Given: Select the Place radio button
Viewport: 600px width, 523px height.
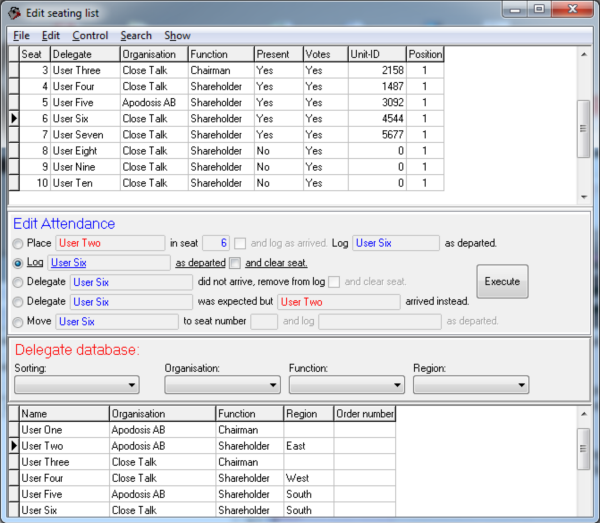Looking at the screenshot, I should coord(18,243).
